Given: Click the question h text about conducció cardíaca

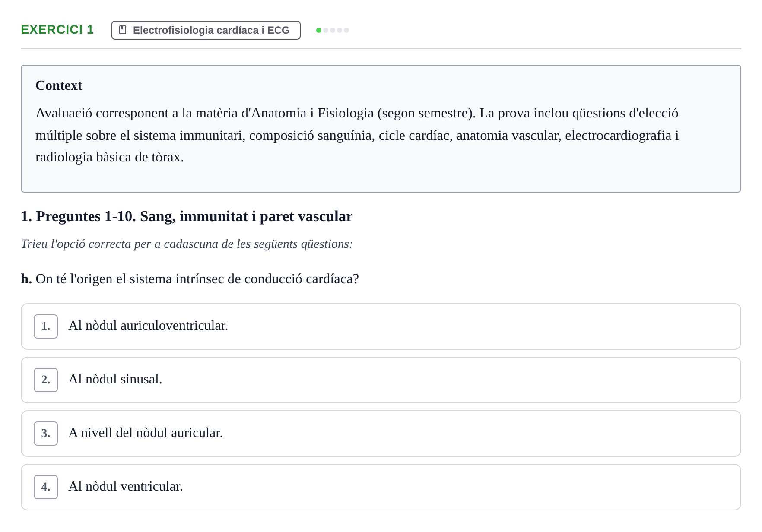Looking at the screenshot, I should pos(190,279).
